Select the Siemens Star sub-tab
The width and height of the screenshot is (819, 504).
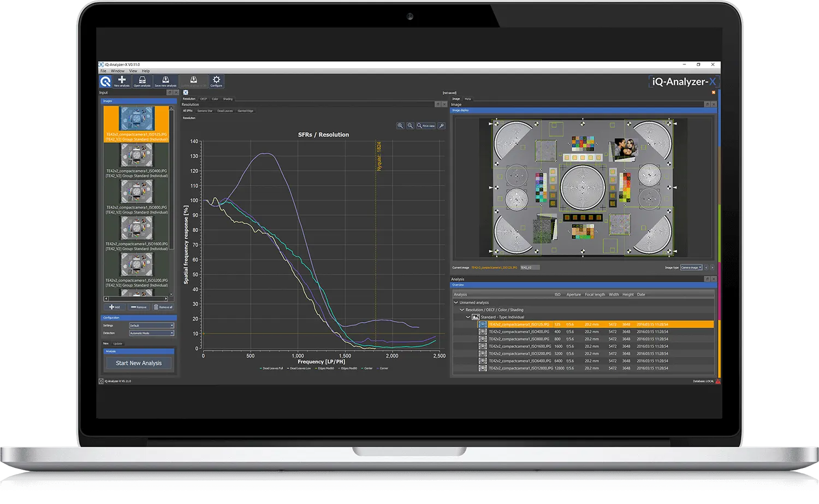point(205,111)
